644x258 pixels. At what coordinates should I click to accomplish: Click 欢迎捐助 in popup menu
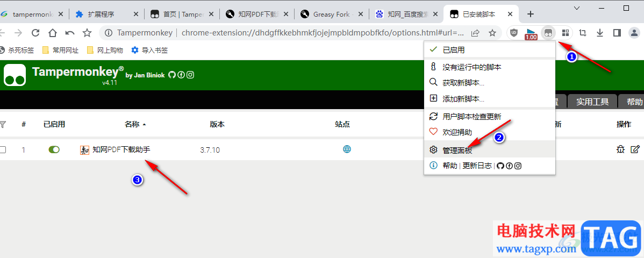point(490,133)
